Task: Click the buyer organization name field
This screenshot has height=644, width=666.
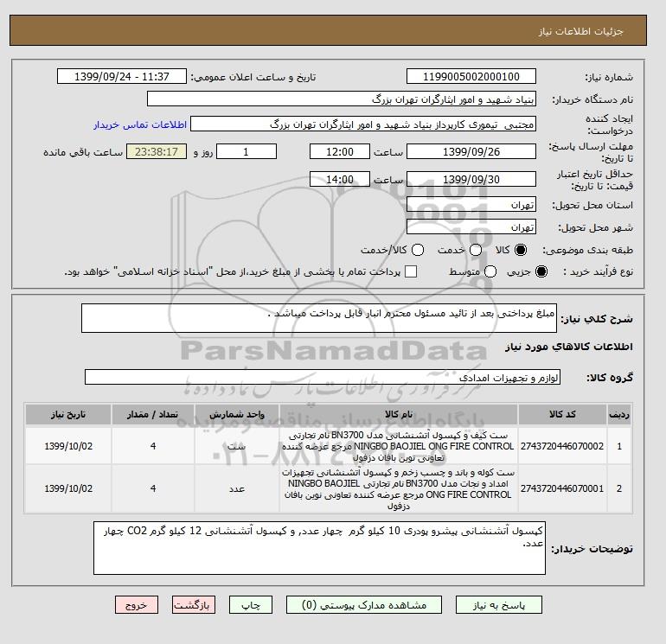Action: point(342,99)
